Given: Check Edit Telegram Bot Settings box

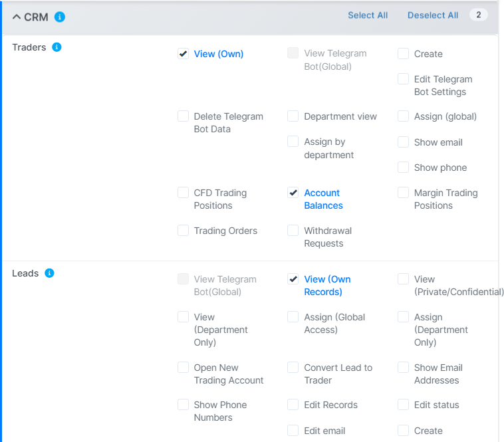Looking at the screenshot, I should click(404, 79).
